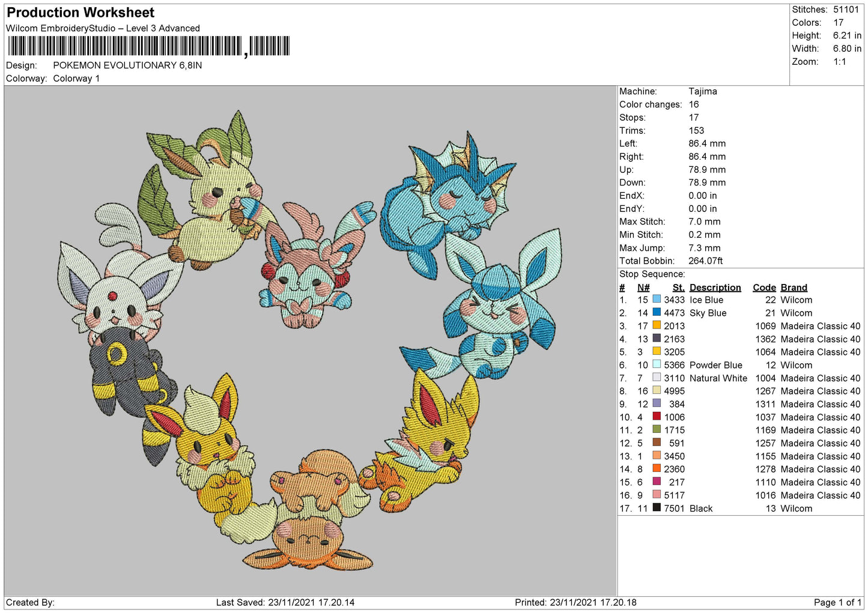Click the Production Worksheet title
The image size is (868, 613).
coord(80,13)
